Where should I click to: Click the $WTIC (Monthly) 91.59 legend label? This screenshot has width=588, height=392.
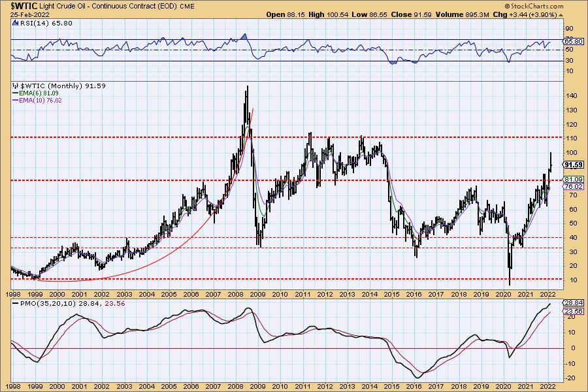pos(63,86)
